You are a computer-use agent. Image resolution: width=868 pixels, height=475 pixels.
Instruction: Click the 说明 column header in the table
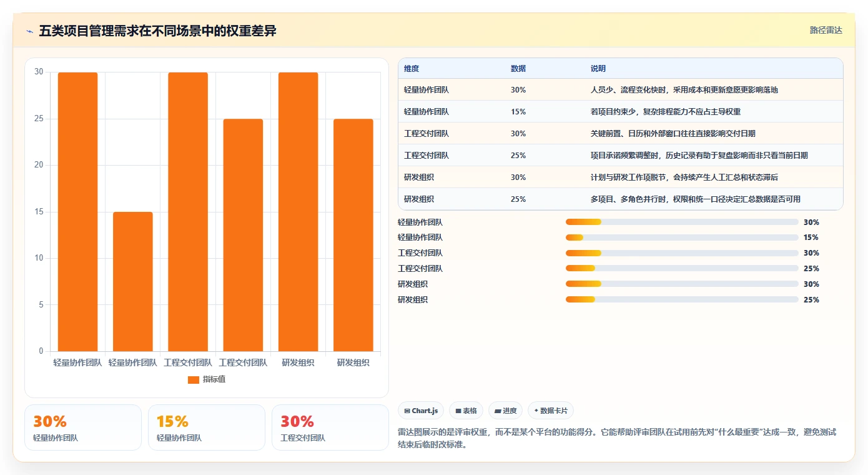pos(598,68)
